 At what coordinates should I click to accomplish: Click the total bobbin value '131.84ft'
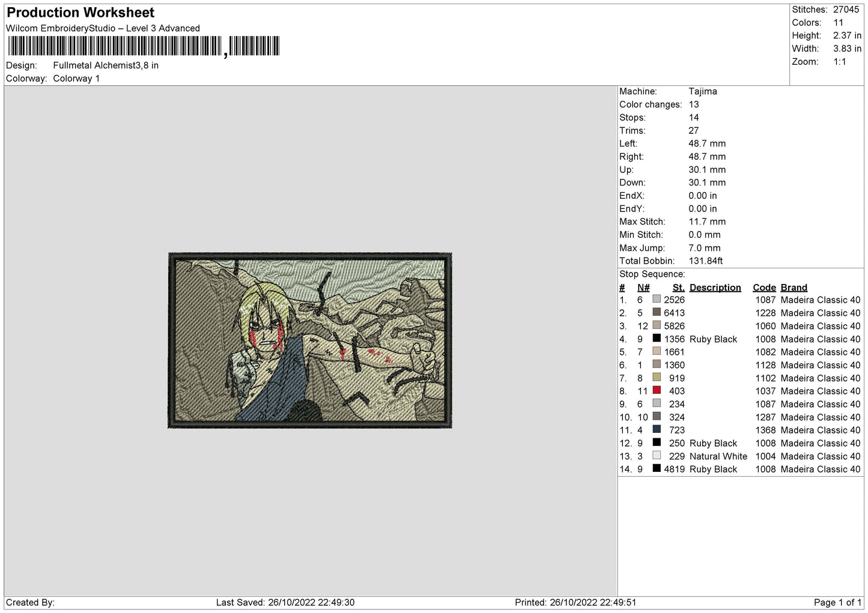click(x=706, y=261)
